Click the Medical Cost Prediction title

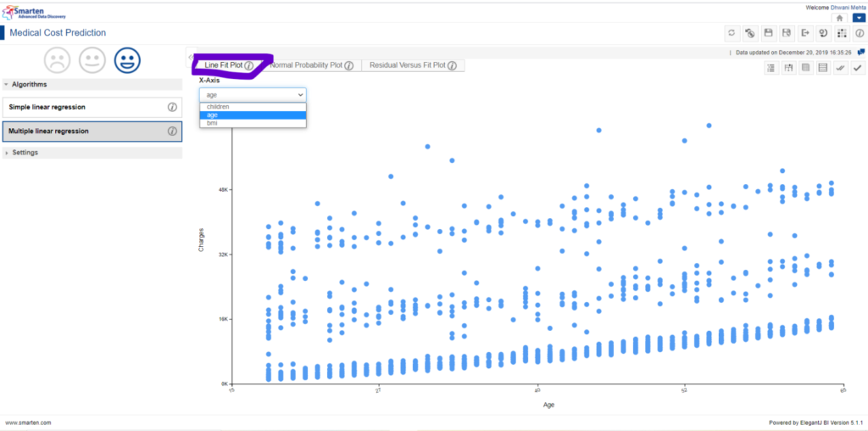click(58, 33)
